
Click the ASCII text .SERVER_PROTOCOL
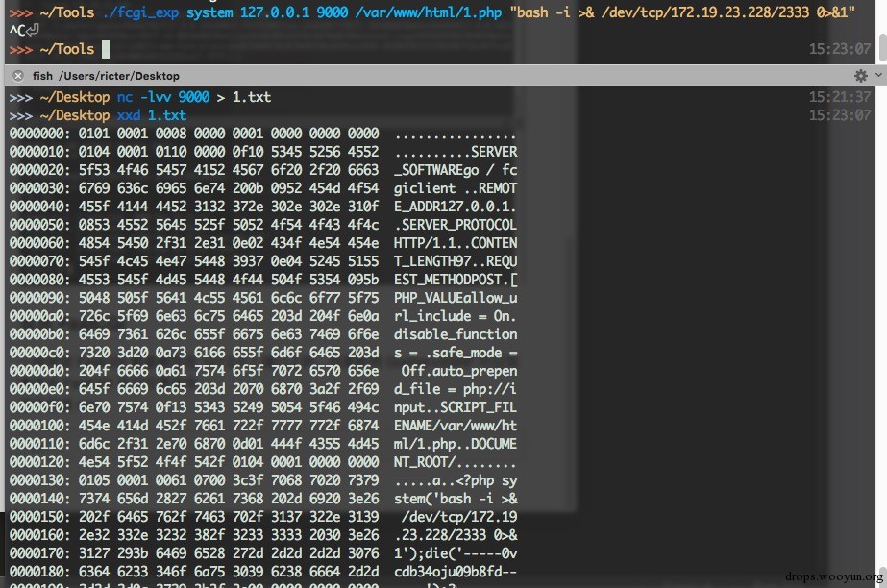point(456,225)
